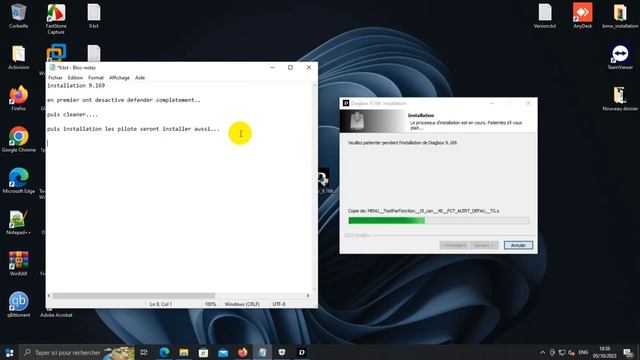Click Notepad's scroll-left arrow
This screenshot has height=360, width=640.
point(49,296)
